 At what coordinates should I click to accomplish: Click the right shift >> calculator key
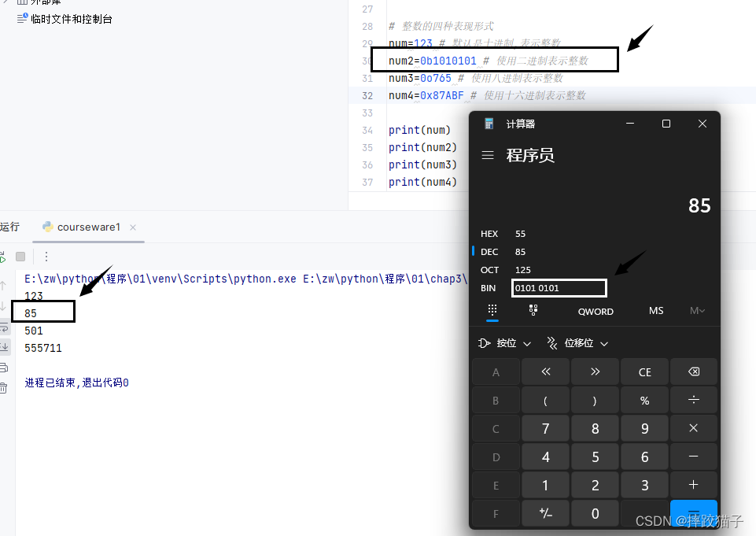[596, 372]
